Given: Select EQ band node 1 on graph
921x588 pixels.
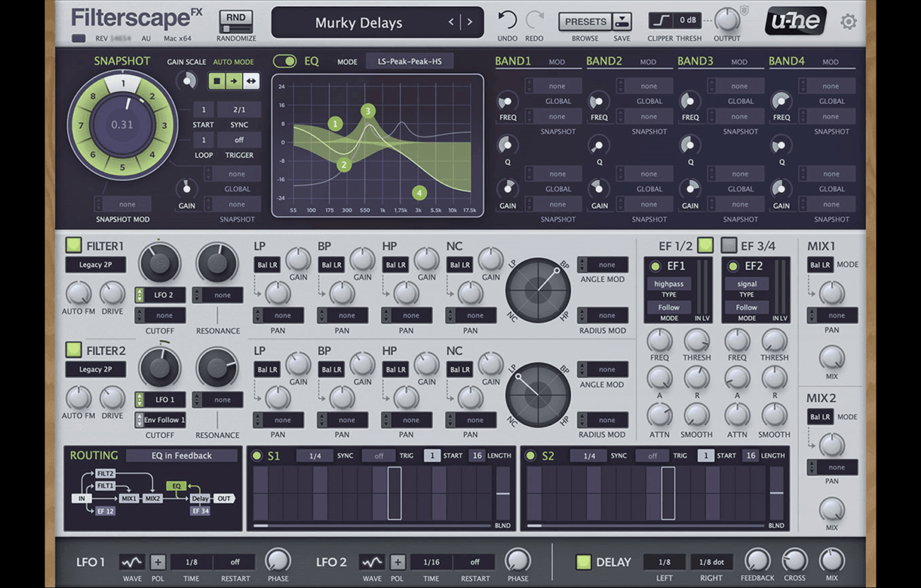Looking at the screenshot, I should coord(335,124).
